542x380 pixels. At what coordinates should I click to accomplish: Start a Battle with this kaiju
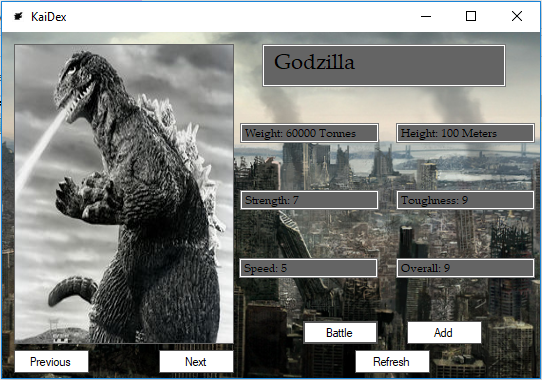(x=340, y=333)
